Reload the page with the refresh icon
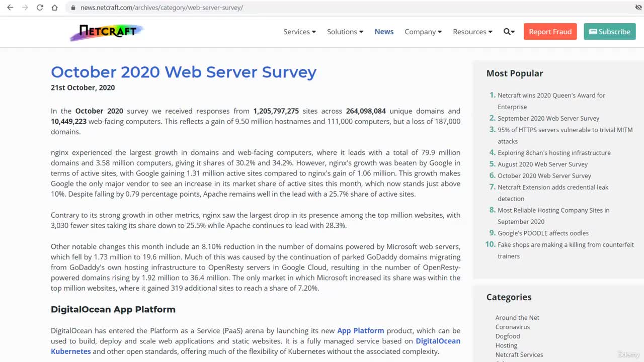The image size is (644, 362). pos(40,8)
